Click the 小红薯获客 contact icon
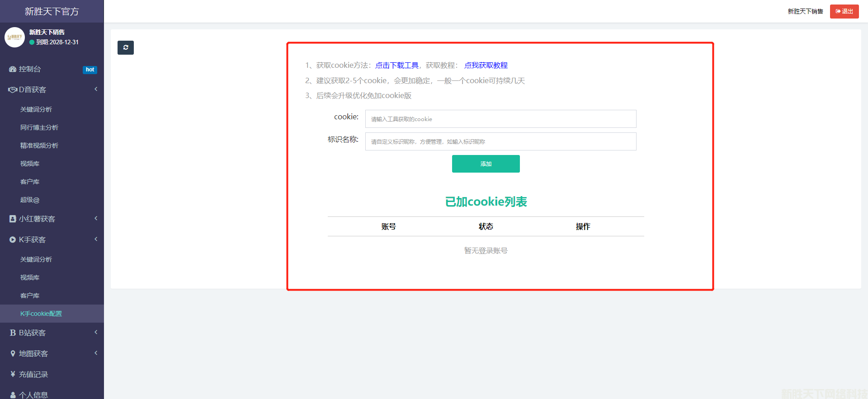This screenshot has width=868, height=399. (13, 219)
